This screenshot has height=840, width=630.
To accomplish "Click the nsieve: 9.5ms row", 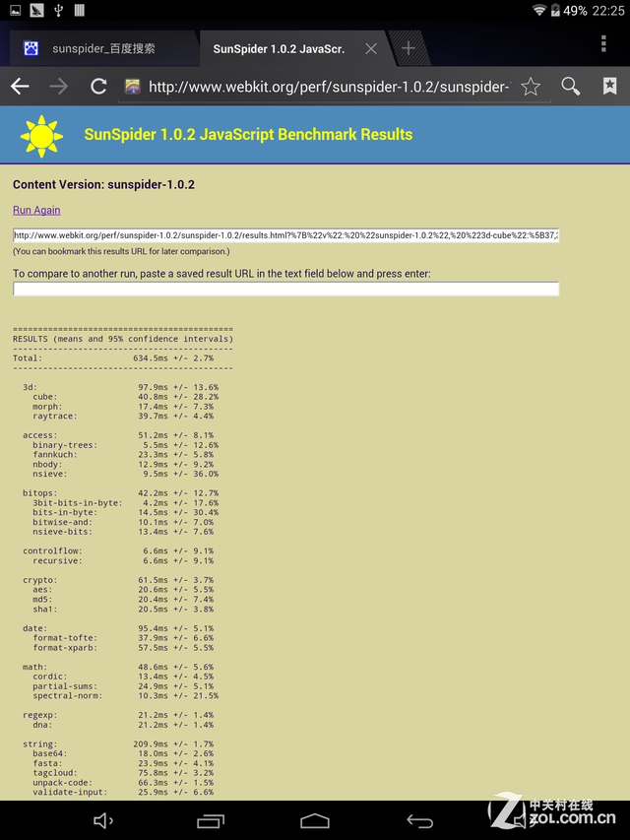I will pos(125,474).
